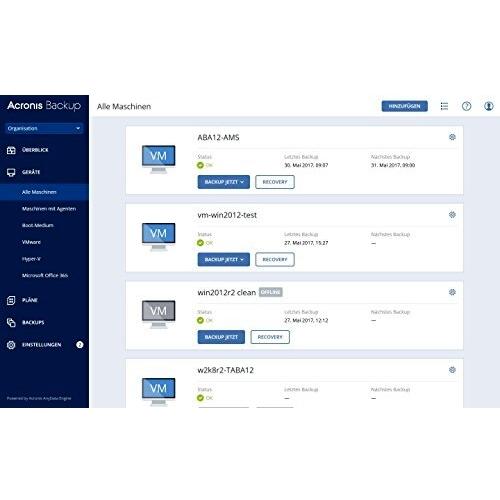Screen dimensions: 500x500
Task: Click Recovery for ABA12-AMS
Action: 275,182
